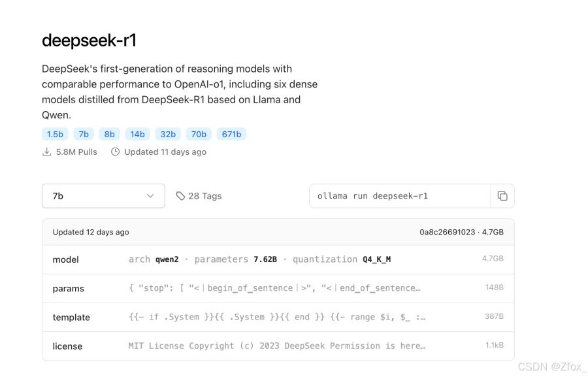The height and width of the screenshot is (377, 588).
Task: Click the download icon beside 5.8M Pulls
Action: [46, 152]
